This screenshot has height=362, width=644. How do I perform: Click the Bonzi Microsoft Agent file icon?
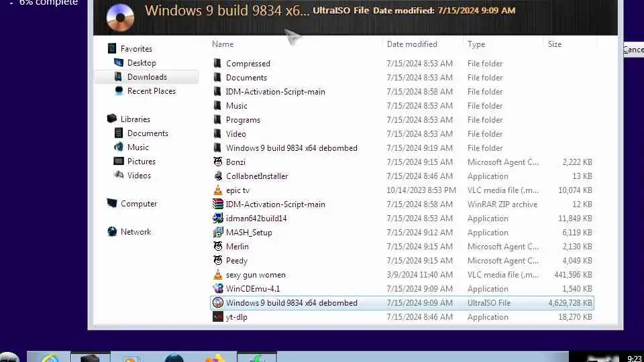click(x=217, y=162)
